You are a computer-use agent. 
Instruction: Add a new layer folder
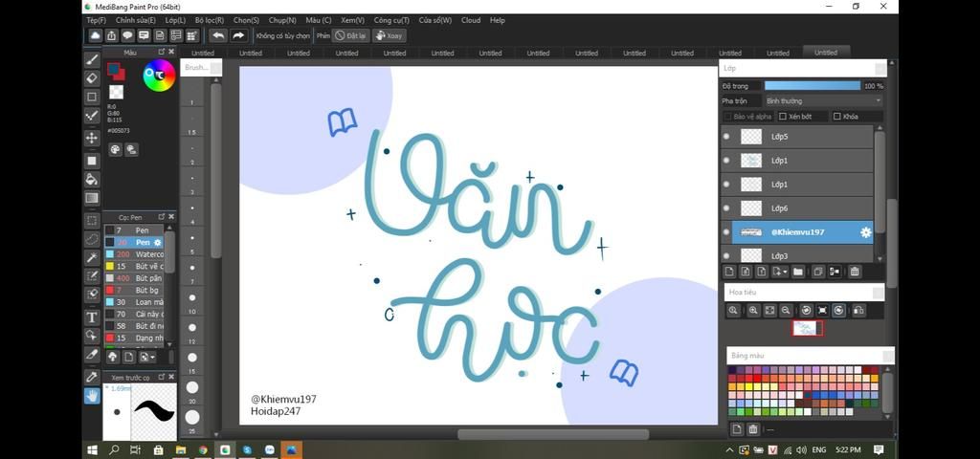pos(797,272)
